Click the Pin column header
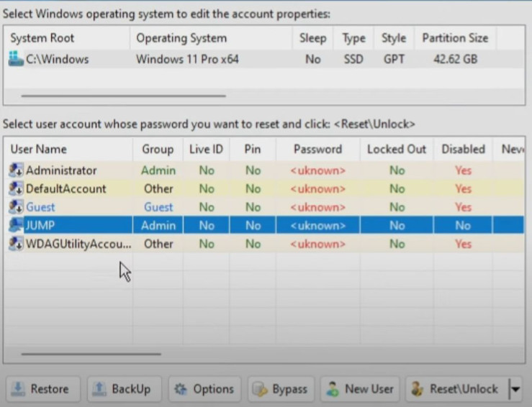Screen dimensions: 532x407 pos(253,149)
